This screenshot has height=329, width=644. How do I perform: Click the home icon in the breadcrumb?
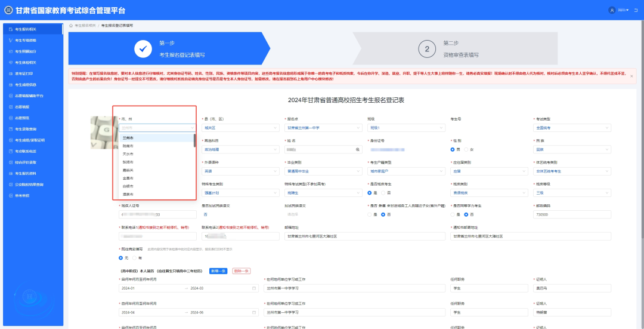coord(72,26)
